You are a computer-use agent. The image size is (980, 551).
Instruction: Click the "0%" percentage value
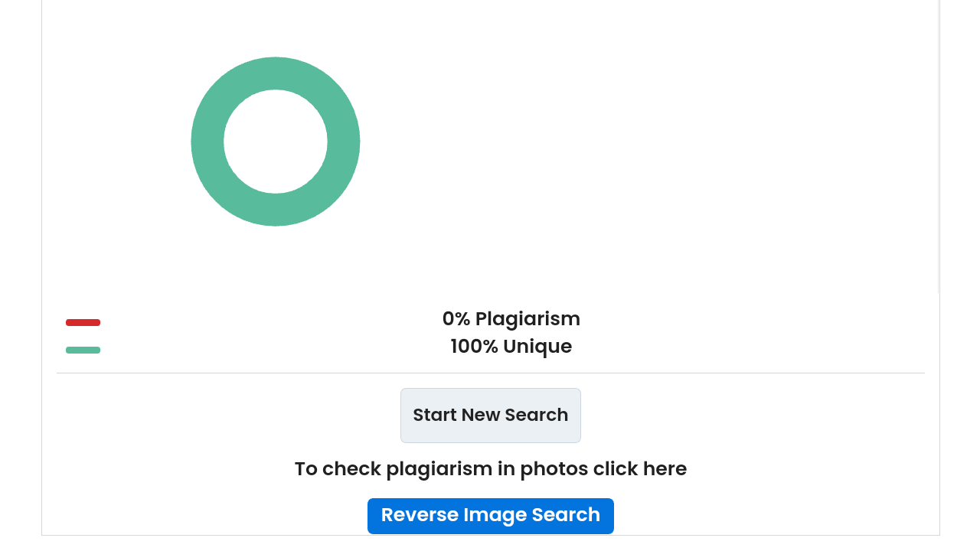[x=456, y=318]
